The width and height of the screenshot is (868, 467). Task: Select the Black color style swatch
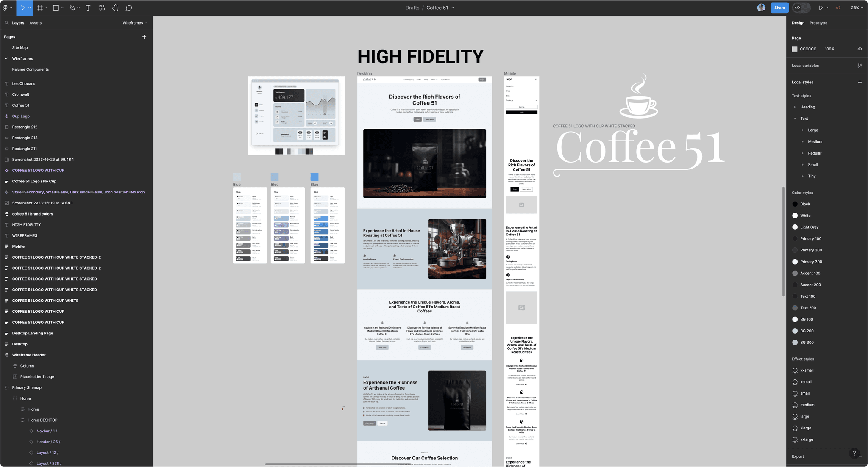pyautogui.click(x=795, y=204)
